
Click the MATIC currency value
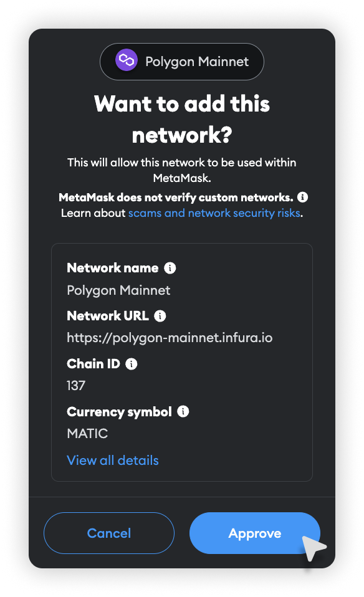(88, 434)
